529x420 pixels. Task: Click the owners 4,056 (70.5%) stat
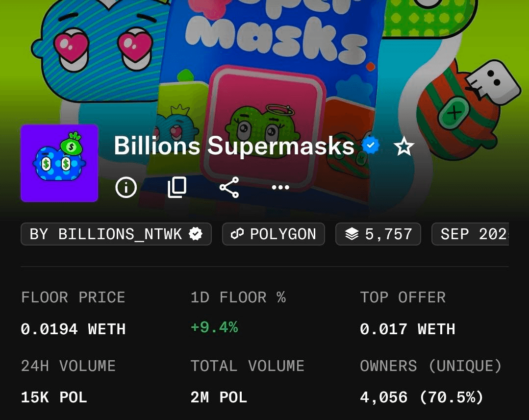(422, 397)
